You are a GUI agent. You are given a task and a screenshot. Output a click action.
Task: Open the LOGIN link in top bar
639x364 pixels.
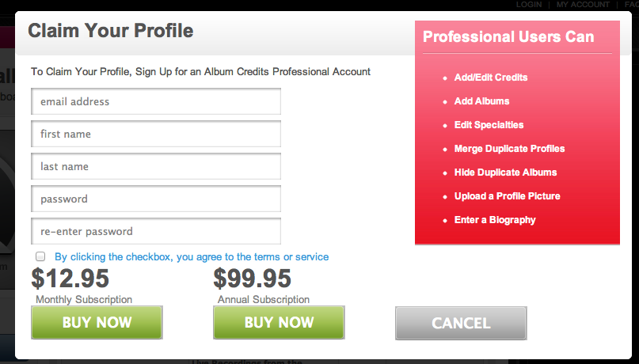click(x=529, y=5)
